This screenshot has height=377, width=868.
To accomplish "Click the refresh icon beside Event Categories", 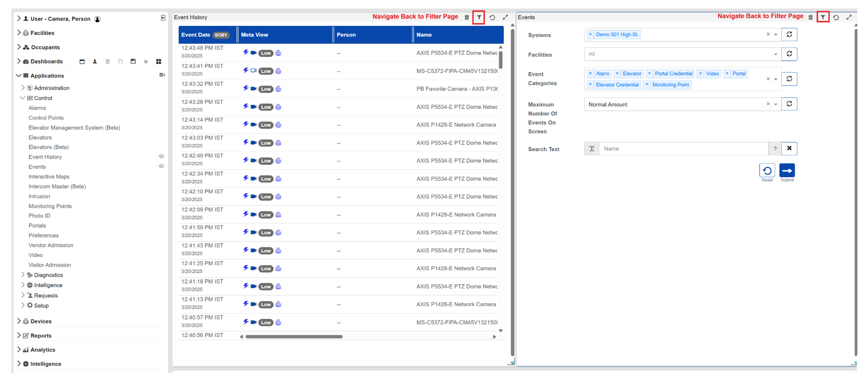I will point(789,79).
